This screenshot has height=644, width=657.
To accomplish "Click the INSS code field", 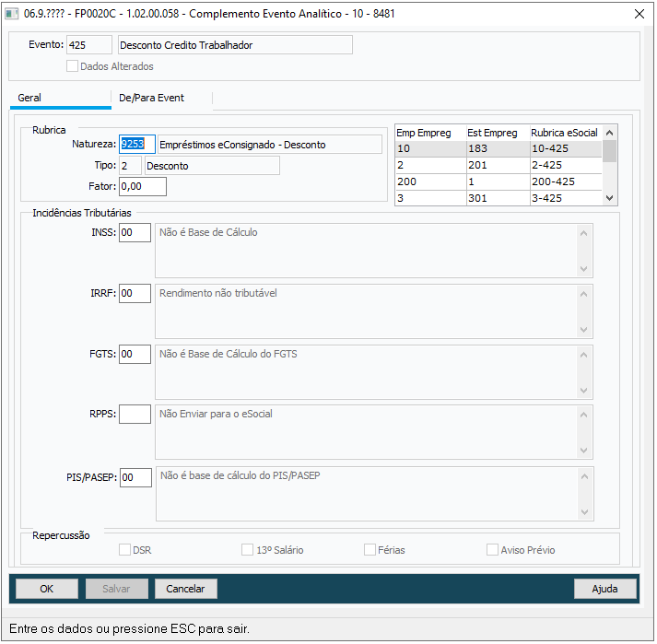I will click(135, 232).
